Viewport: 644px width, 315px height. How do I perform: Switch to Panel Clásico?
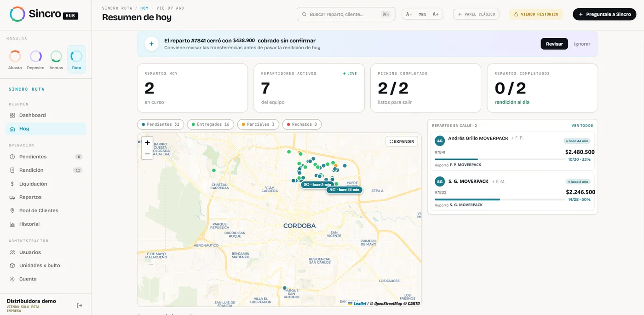coord(477,14)
